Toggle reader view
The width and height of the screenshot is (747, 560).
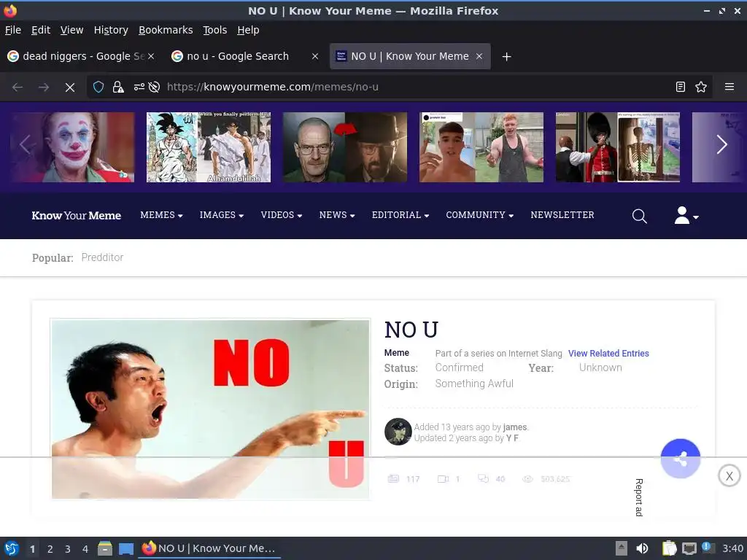[x=681, y=87]
